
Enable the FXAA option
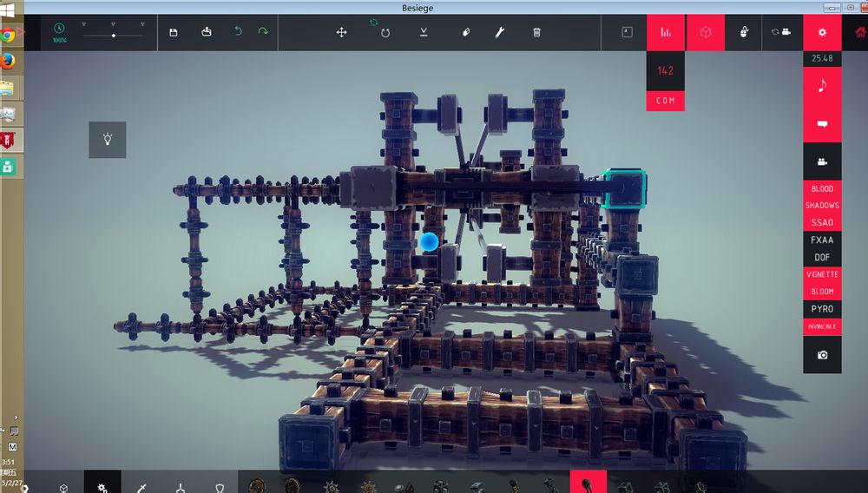click(x=822, y=240)
